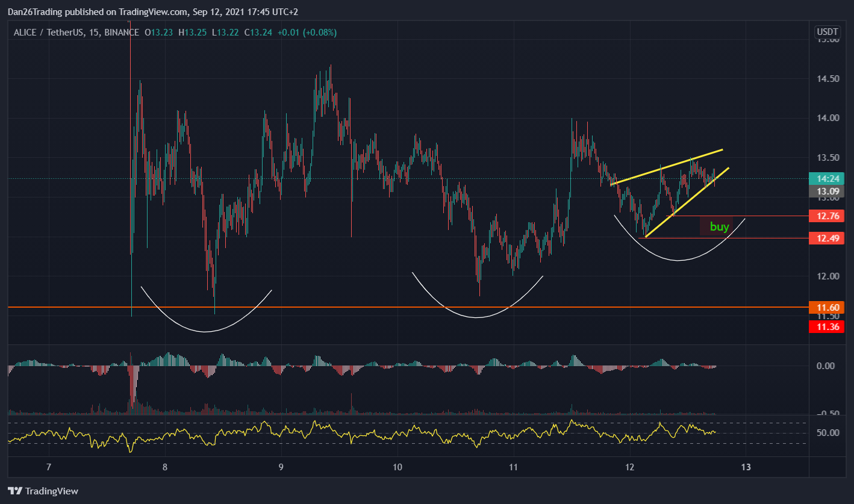
Task: Click the L13.22 low value in header
Action: (226, 33)
